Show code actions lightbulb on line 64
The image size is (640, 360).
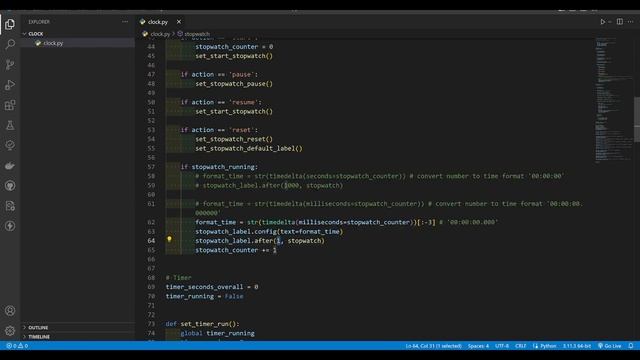click(x=169, y=239)
